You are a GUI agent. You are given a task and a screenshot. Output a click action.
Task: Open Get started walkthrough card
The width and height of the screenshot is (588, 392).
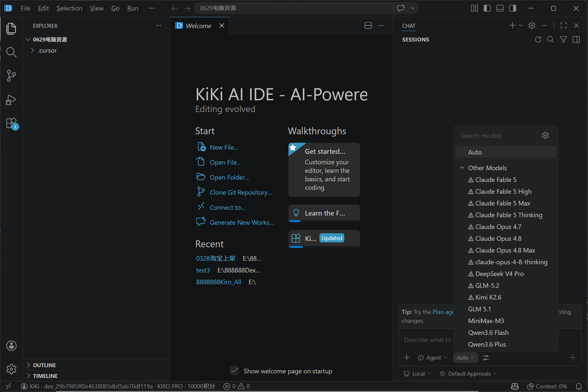point(324,170)
